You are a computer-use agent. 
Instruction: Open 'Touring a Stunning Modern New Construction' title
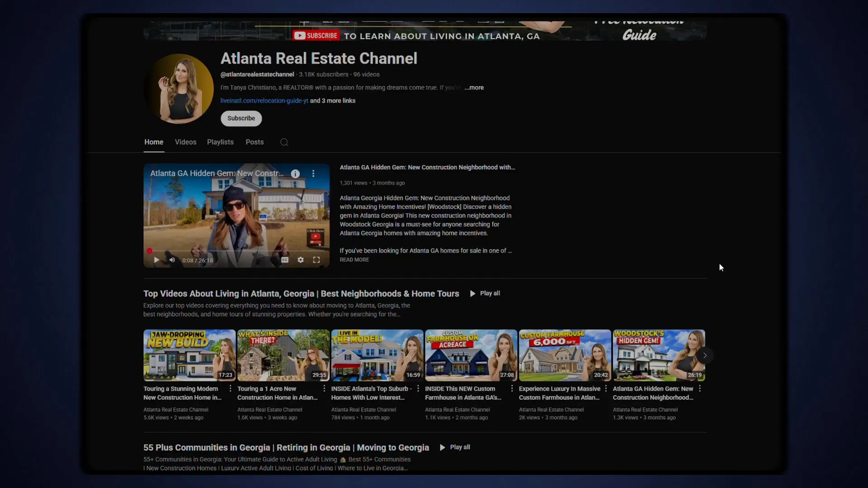tap(183, 393)
